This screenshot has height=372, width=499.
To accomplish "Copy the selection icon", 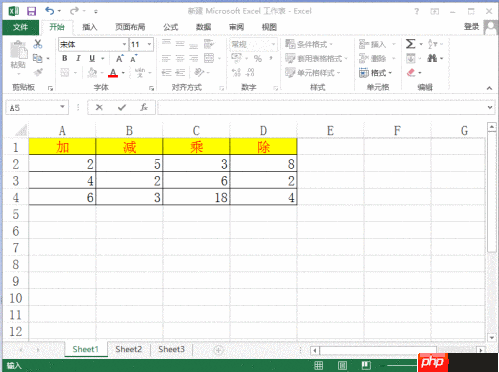I will tap(37, 58).
